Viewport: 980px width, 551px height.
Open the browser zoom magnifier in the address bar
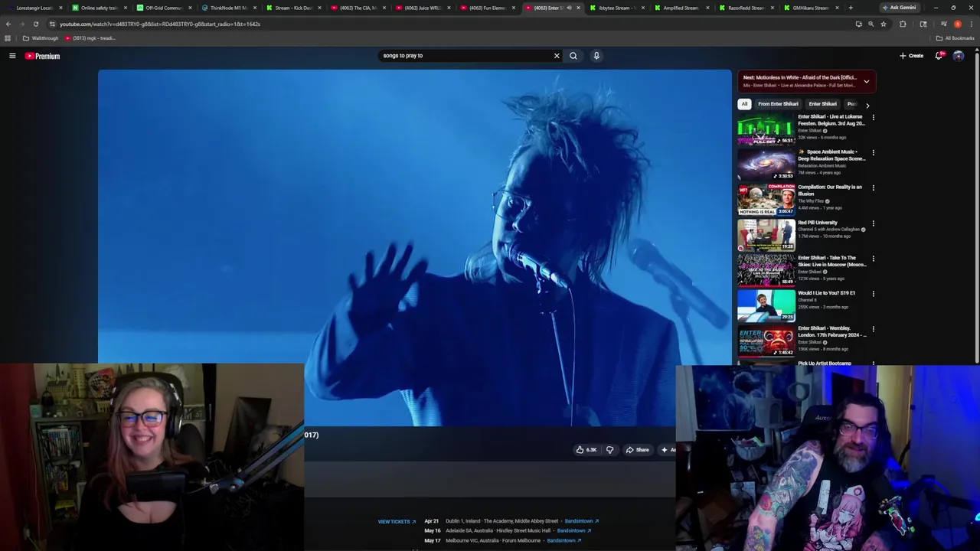click(x=871, y=24)
